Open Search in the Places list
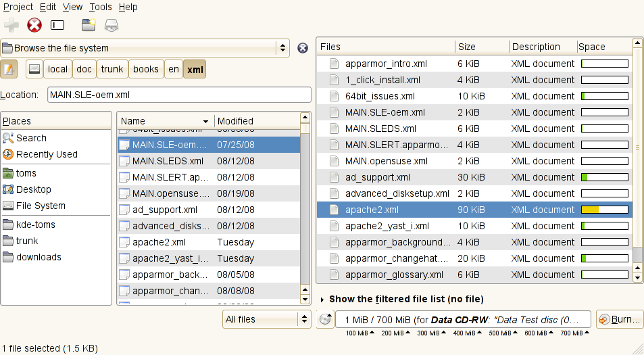The height and width of the screenshot is (355, 644). pos(31,138)
